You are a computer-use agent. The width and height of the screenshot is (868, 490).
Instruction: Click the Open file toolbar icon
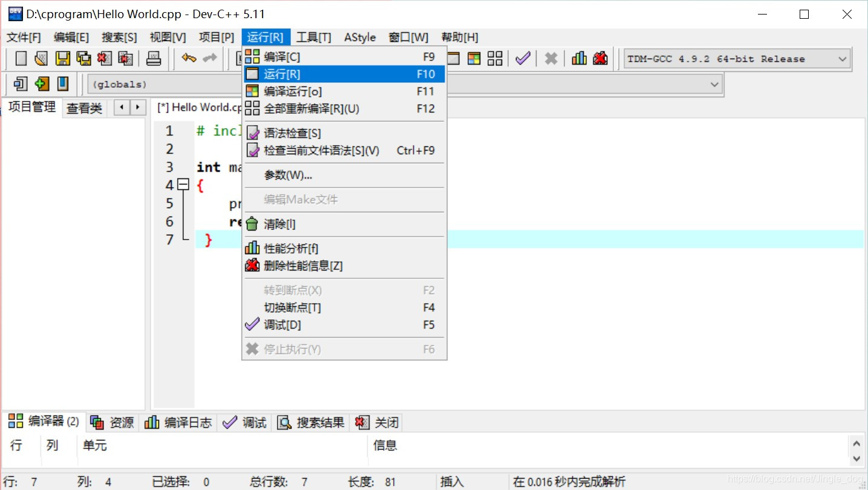(41, 59)
